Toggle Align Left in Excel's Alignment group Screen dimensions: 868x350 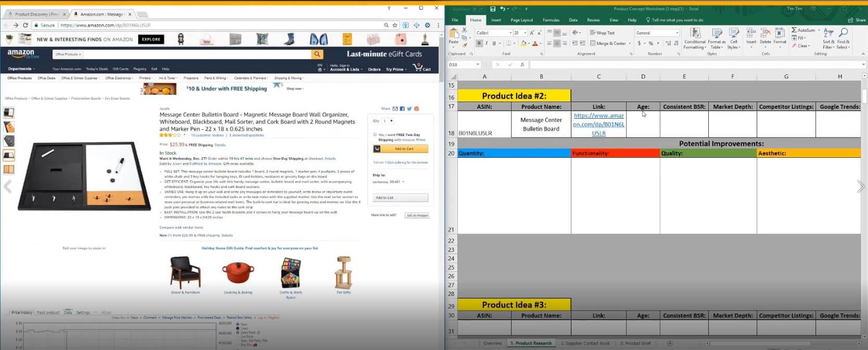tap(549, 43)
